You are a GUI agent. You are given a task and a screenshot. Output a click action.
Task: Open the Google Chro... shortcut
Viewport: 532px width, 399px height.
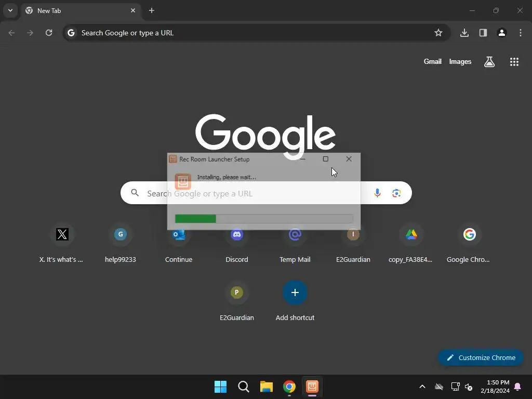pyautogui.click(x=469, y=243)
